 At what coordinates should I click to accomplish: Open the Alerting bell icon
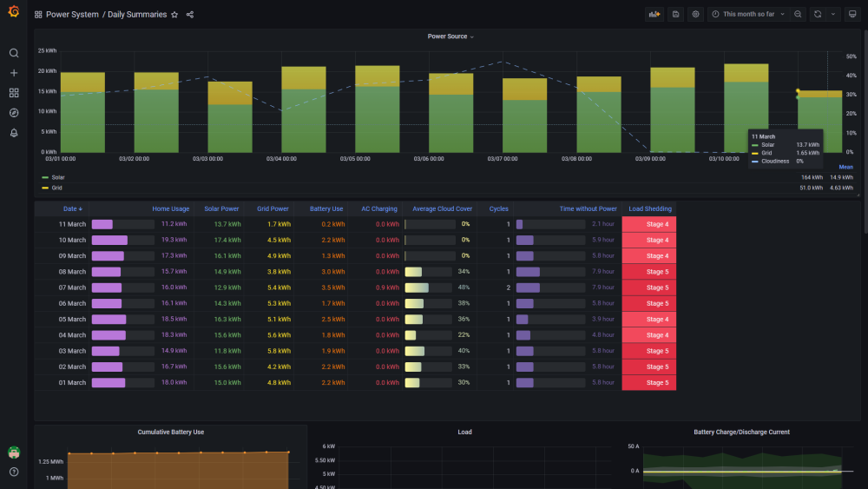tap(14, 133)
